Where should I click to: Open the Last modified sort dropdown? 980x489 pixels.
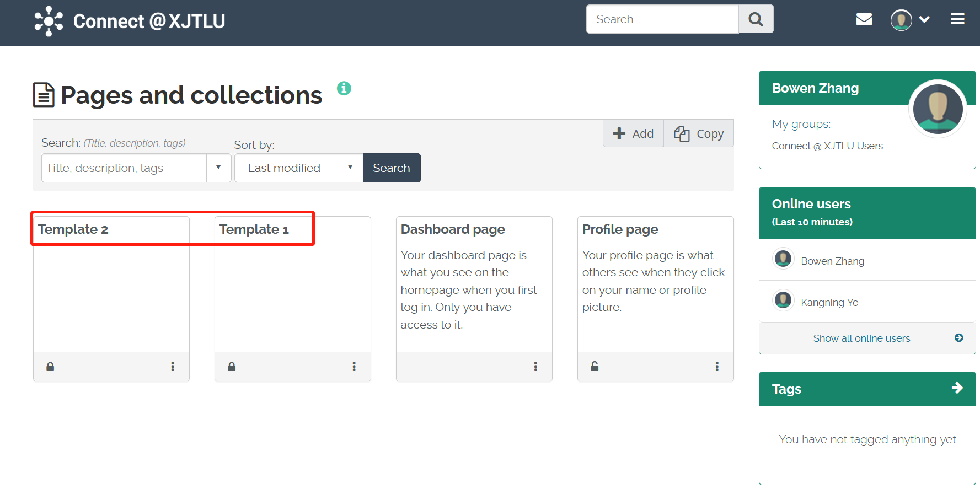299,168
